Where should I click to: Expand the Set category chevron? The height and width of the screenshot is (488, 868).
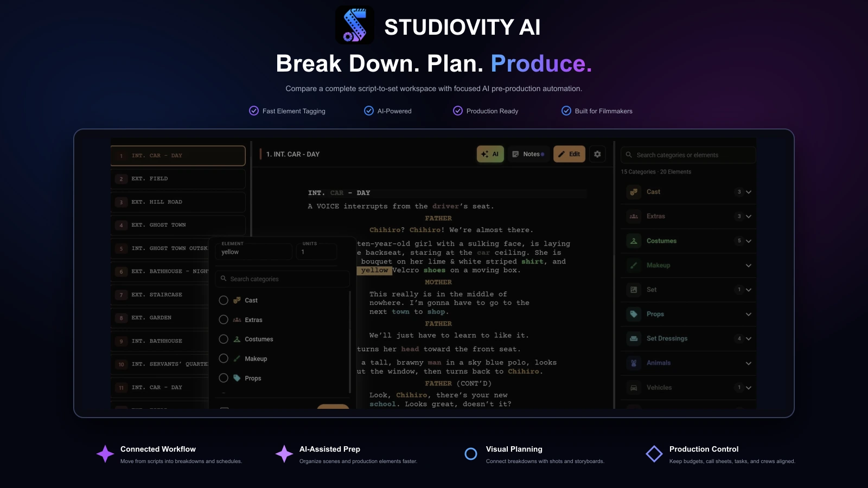(x=749, y=290)
